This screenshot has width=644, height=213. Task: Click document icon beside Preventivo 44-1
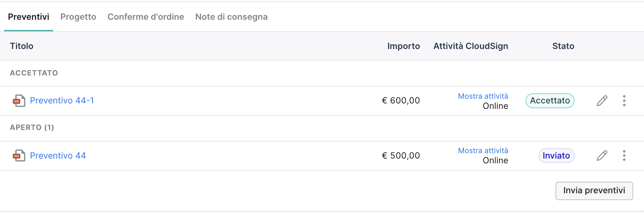pos(19,101)
